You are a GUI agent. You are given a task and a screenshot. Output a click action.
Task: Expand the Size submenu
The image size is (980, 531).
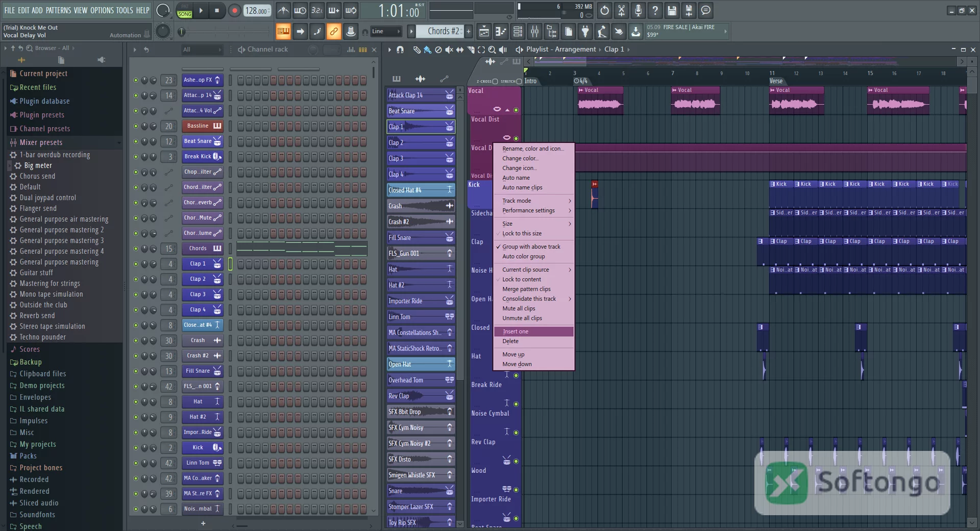[x=534, y=224]
